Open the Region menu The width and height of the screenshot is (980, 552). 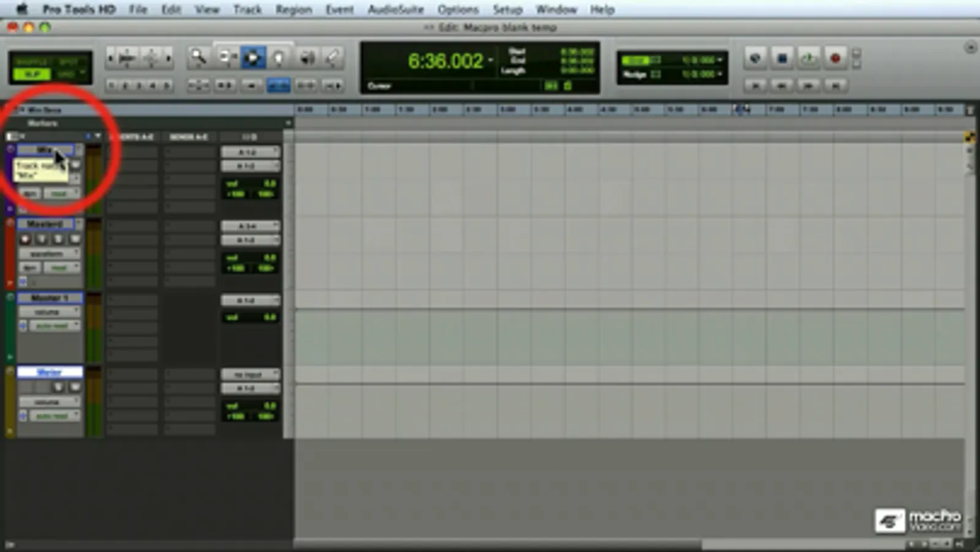coord(294,9)
